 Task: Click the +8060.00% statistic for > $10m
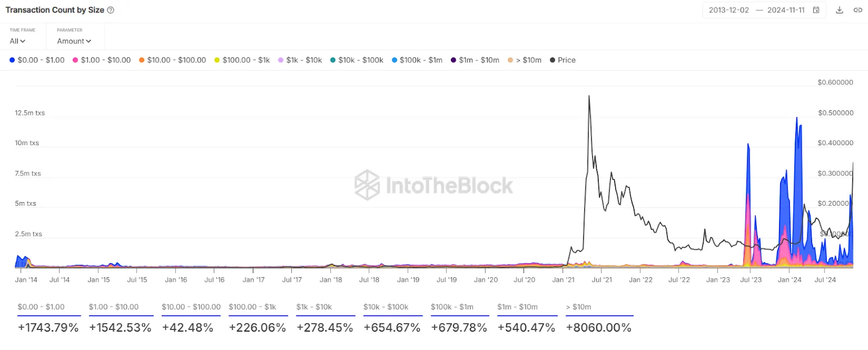(599, 327)
